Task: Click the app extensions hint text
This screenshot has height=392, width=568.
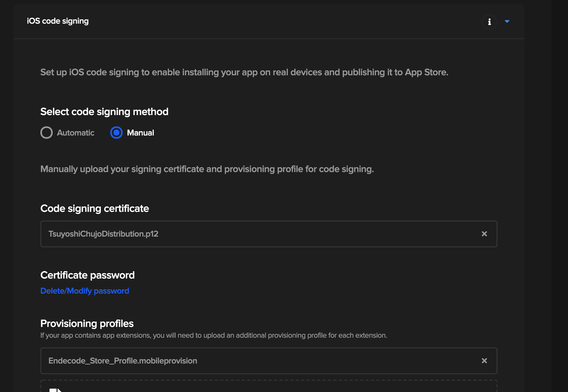Action: click(x=214, y=335)
